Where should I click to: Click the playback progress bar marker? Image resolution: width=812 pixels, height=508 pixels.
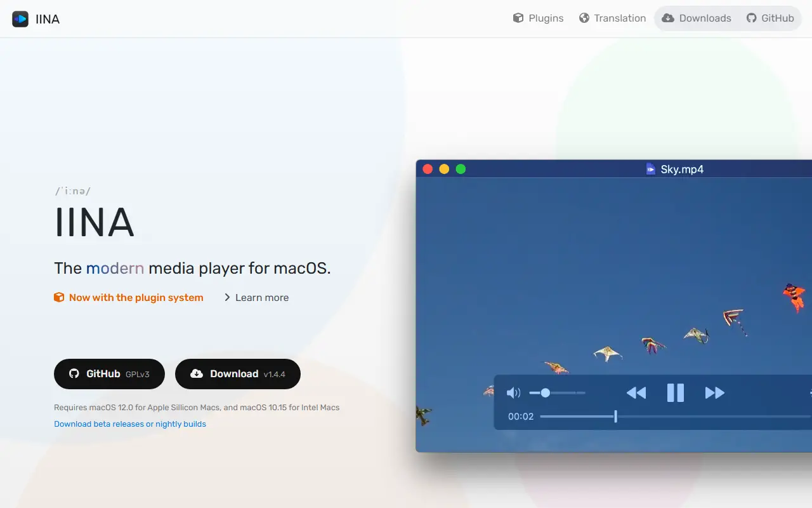[615, 417]
